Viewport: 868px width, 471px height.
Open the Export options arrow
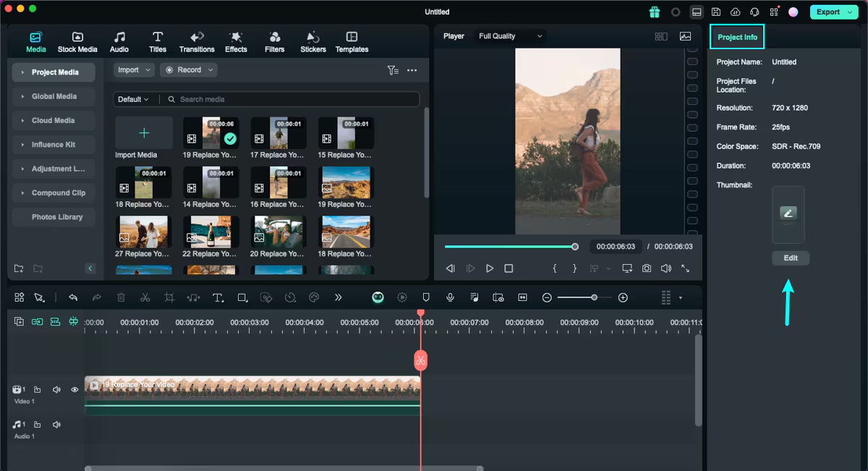click(x=850, y=12)
